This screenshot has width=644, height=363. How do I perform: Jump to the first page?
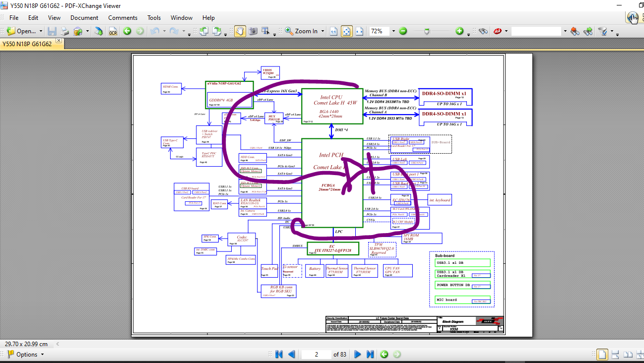(x=279, y=354)
